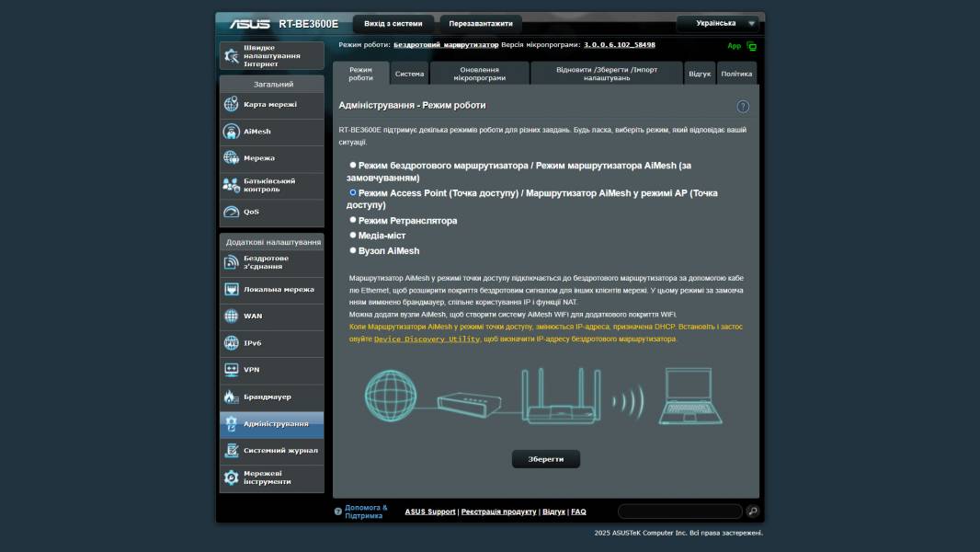
Task: Click firmware version 3.0.0.6.102_58498 link
Action: click(620, 45)
